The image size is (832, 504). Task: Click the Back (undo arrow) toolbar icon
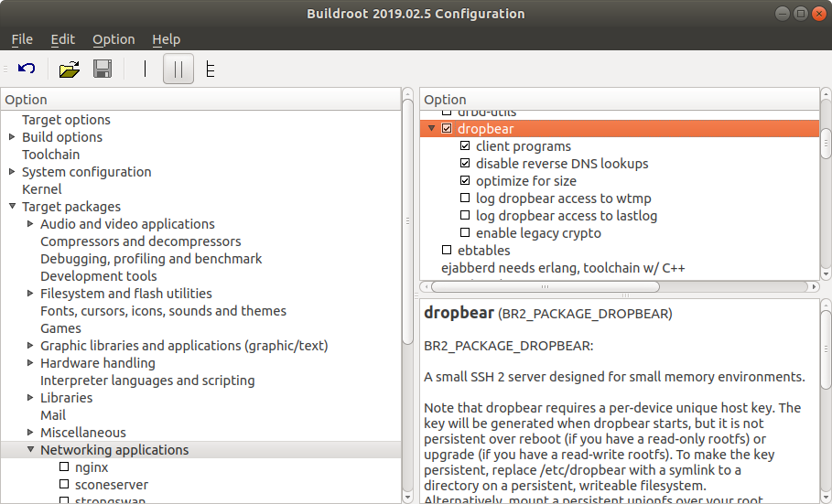click(27, 69)
